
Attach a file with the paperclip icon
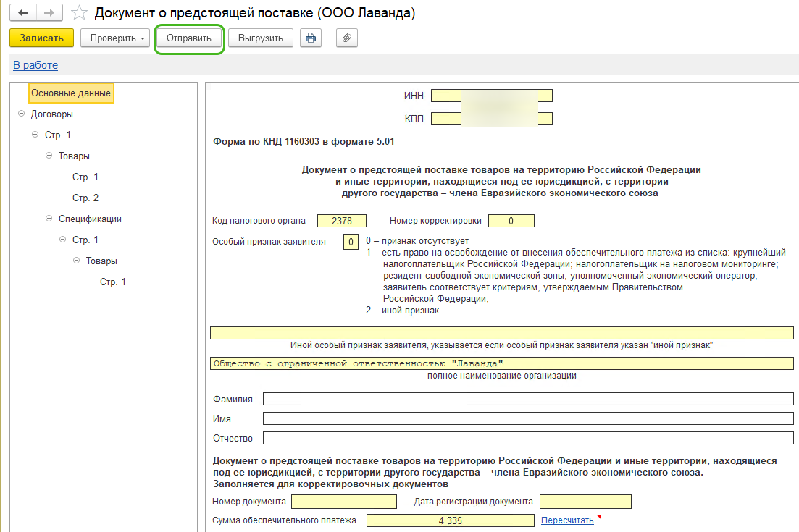[x=347, y=38]
